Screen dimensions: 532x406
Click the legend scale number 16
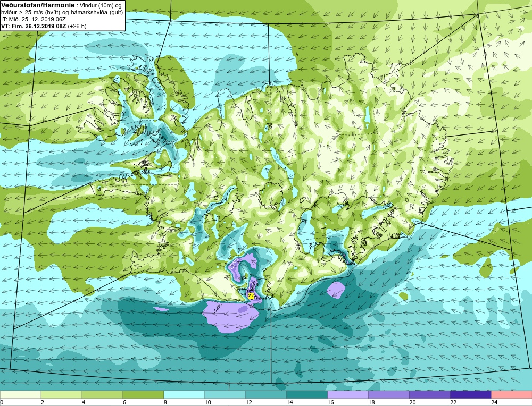[330, 402]
